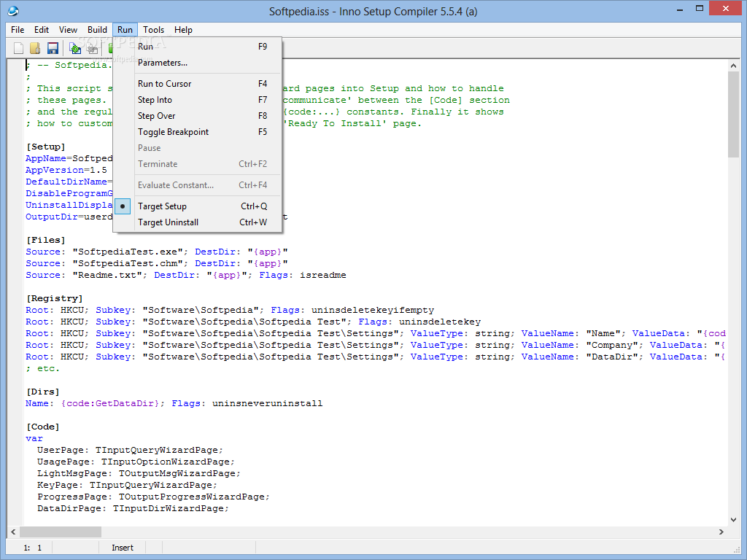The width and height of the screenshot is (747, 560).
Task: Click the [Dirs] section header
Action: [43, 392]
